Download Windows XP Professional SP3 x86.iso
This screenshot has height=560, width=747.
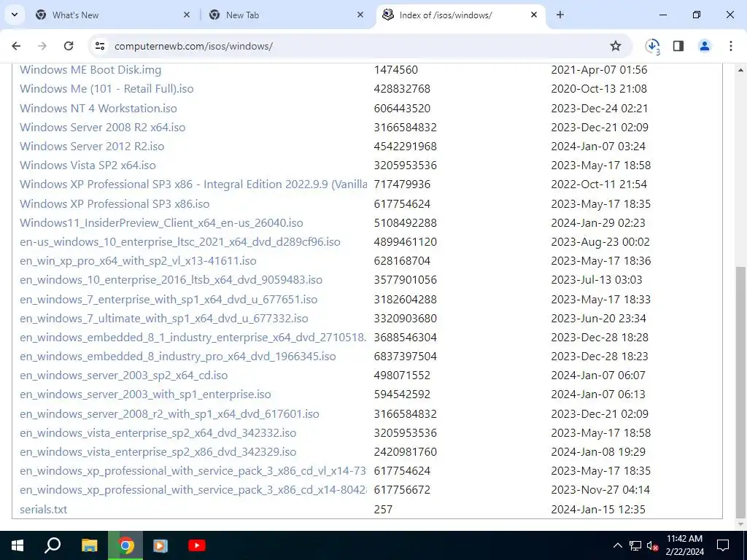(x=115, y=204)
